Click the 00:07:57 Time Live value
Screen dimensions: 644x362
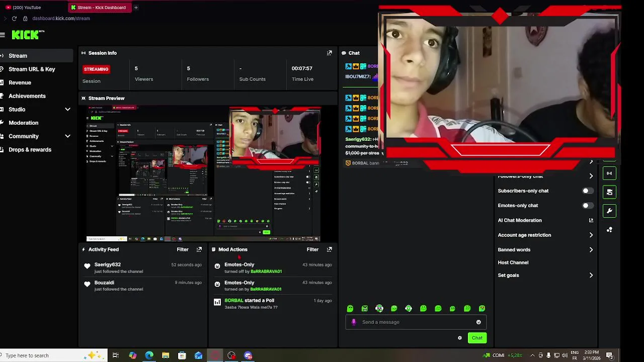(x=302, y=68)
